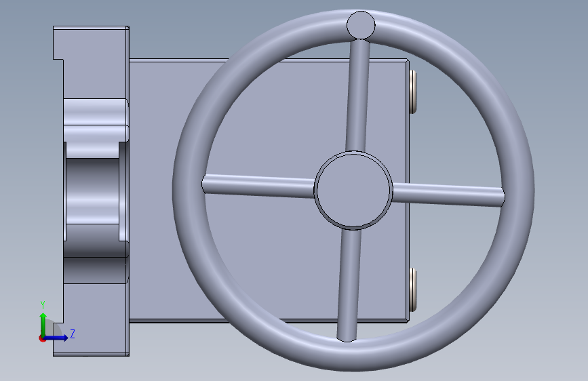
Task: Select the round knob atop the handwheel rim
Action: point(361,25)
